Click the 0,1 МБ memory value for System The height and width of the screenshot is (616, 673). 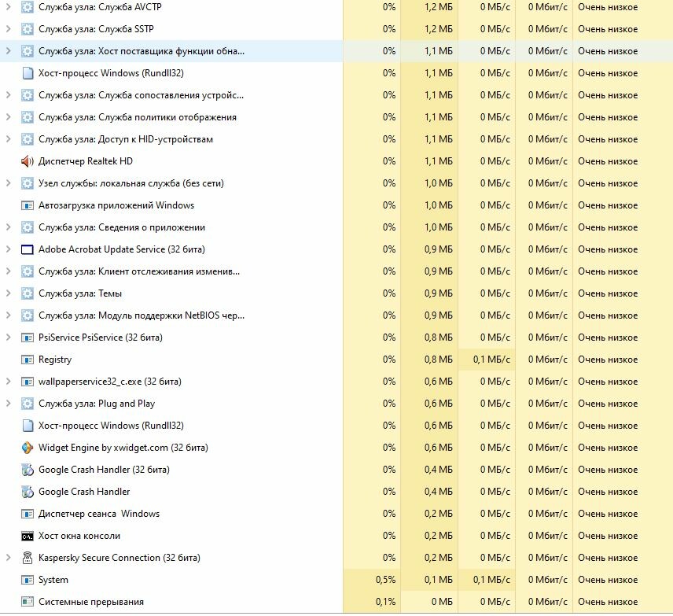click(x=438, y=580)
